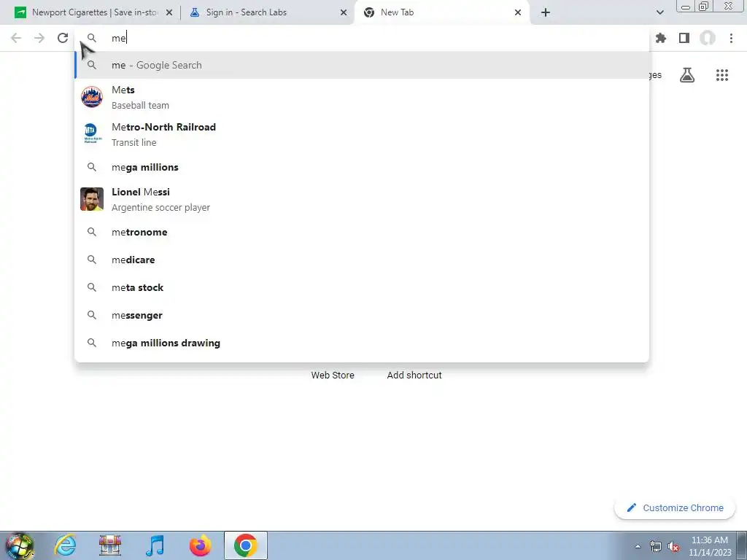This screenshot has height=560, width=747.
Task: Click the magnifier icon beside 'messenger'
Action: (x=91, y=315)
